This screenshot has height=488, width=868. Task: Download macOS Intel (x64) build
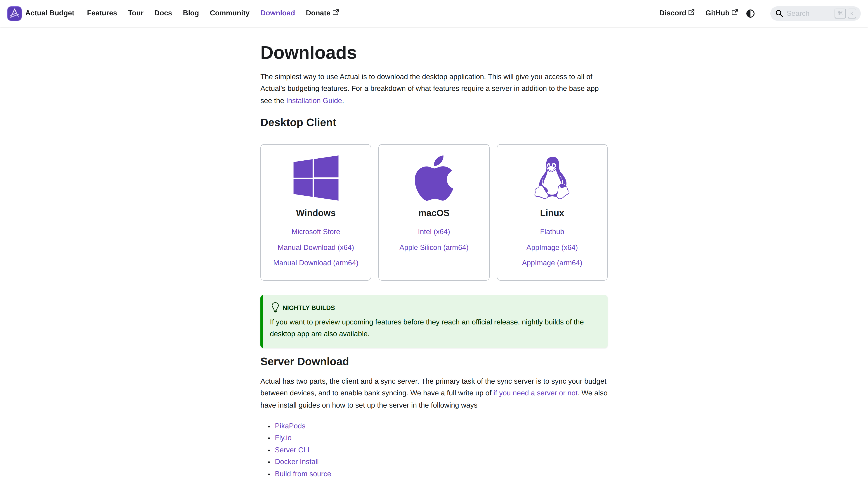434,232
